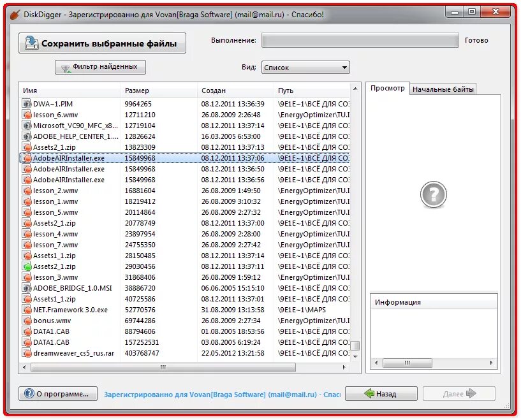This screenshot has width=521, height=420.
Task: Switch to the Просмотр tab
Action: tap(388, 89)
